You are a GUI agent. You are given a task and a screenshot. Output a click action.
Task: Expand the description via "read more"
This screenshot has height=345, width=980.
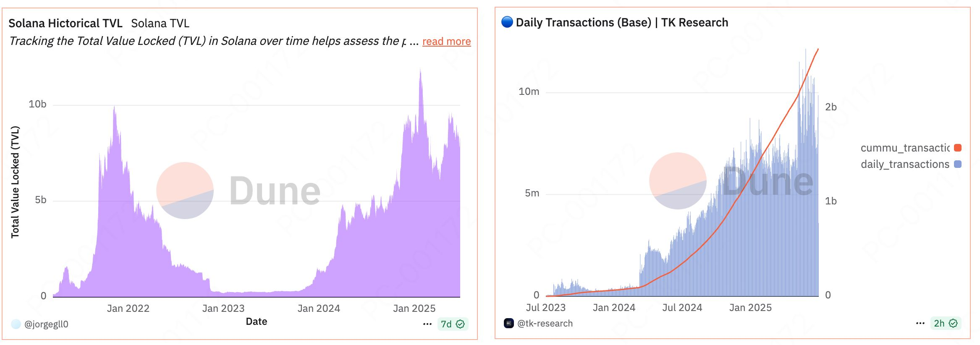point(446,42)
